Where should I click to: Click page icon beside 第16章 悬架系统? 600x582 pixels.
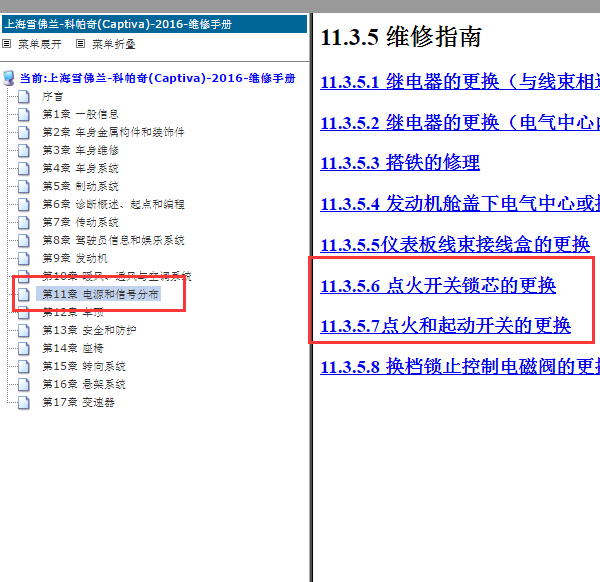coord(24,384)
